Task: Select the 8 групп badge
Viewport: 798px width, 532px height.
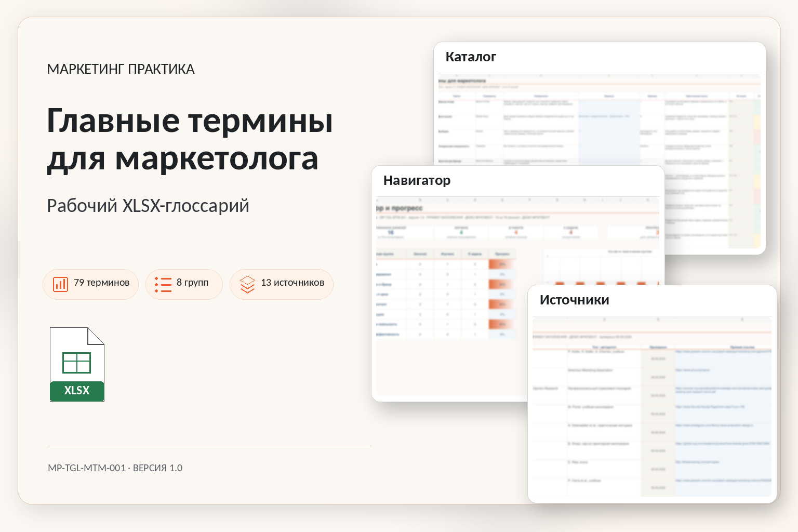Action: pos(184,284)
